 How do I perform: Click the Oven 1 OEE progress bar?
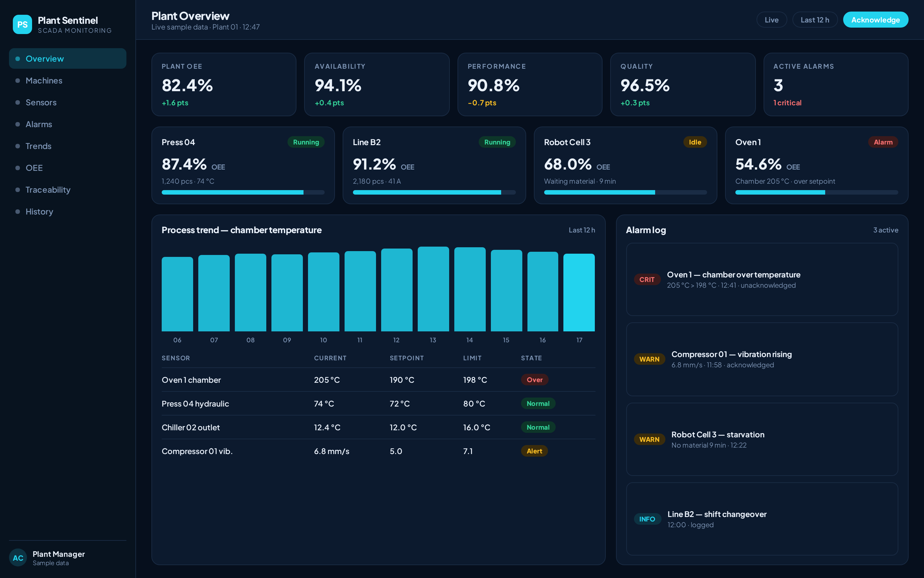(x=817, y=192)
